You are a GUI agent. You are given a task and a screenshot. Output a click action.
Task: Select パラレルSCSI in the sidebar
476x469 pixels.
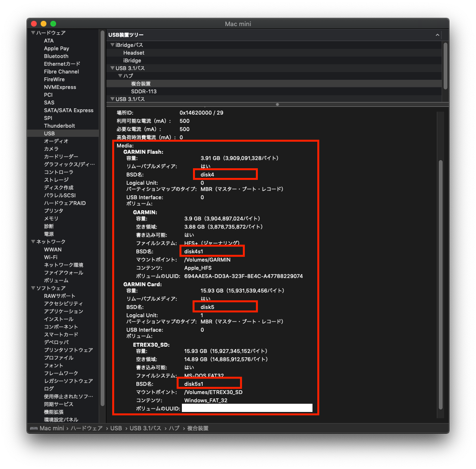point(60,195)
